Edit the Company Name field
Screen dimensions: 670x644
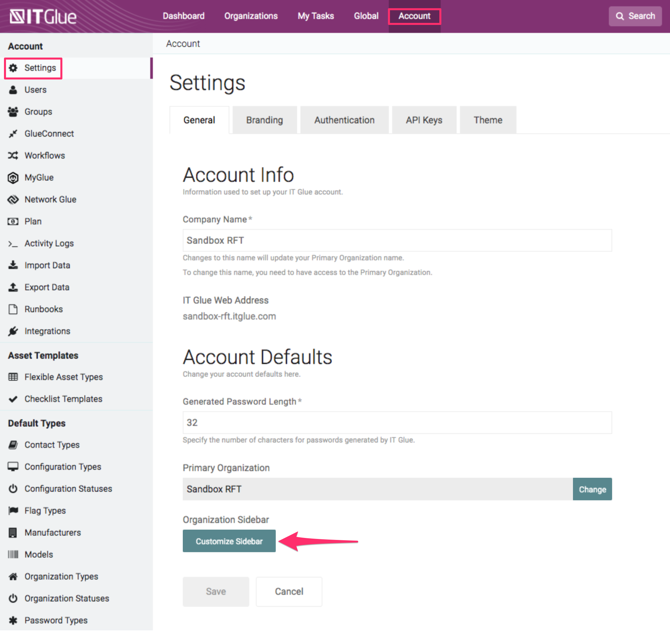(396, 240)
